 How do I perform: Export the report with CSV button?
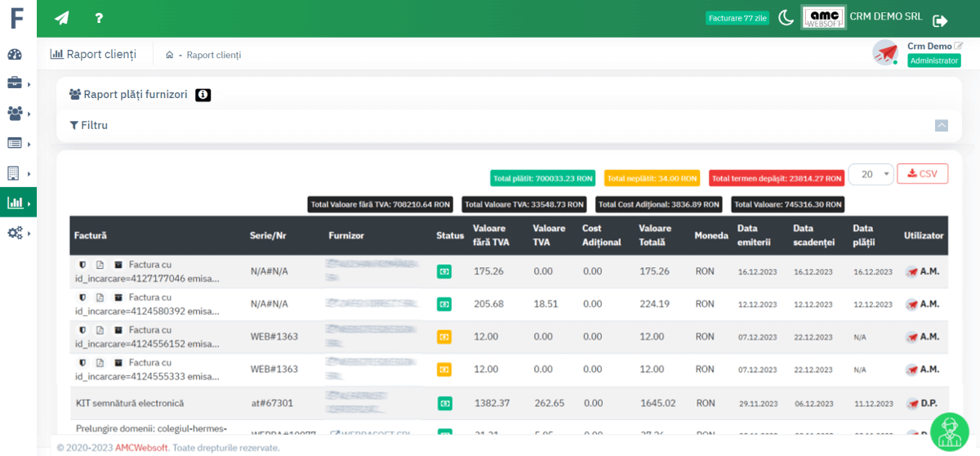(x=922, y=174)
